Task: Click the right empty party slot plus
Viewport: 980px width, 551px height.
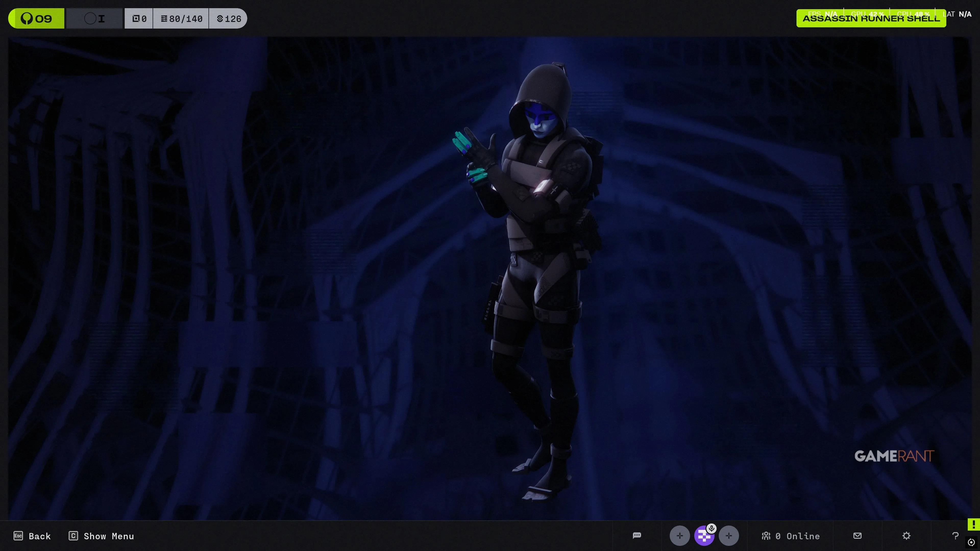Action: tap(729, 536)
